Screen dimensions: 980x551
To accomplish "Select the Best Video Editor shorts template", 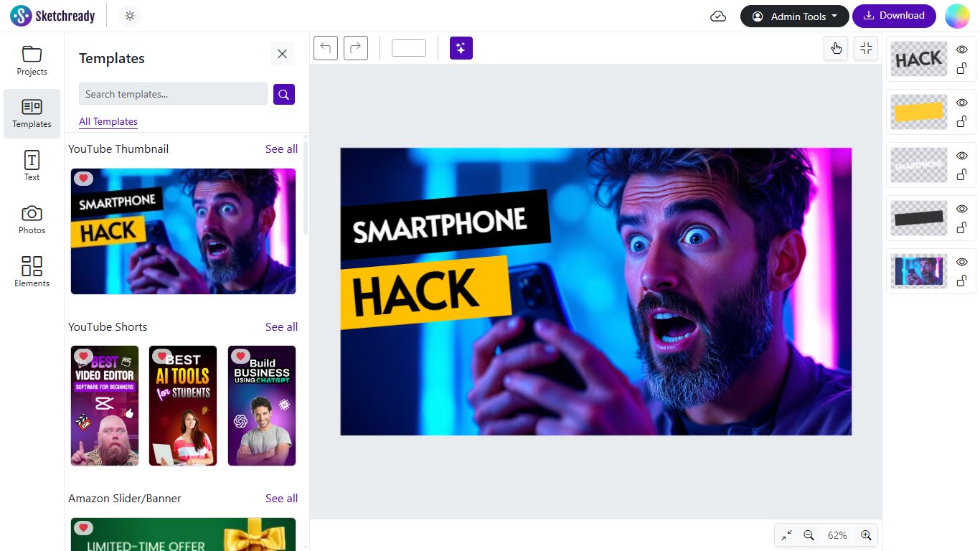I will 105,406.
